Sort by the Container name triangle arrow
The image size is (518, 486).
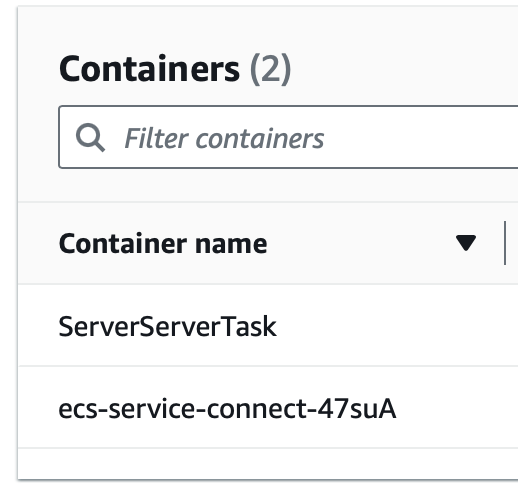click(466, 243)
